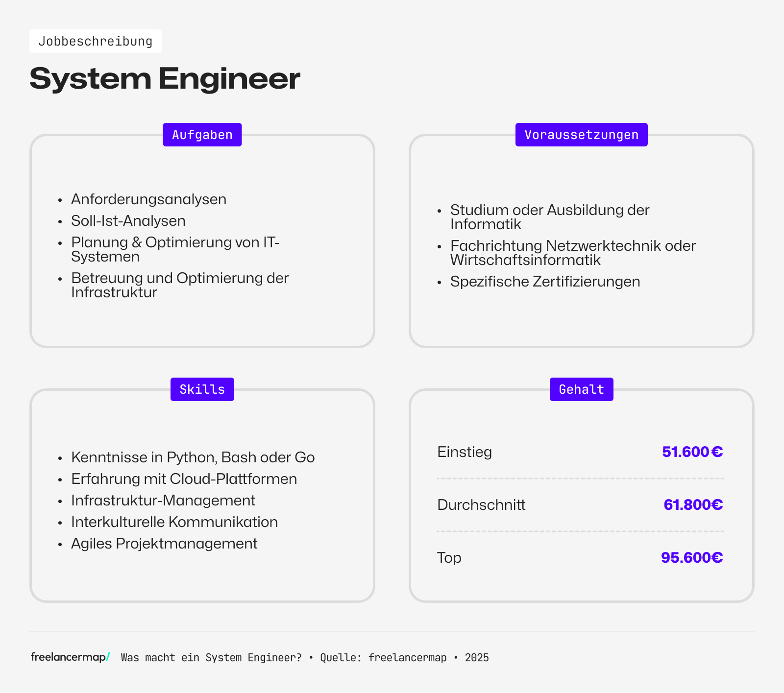Select the Gehalt badge
The image size is (784, 693).
tap(581, 389)
